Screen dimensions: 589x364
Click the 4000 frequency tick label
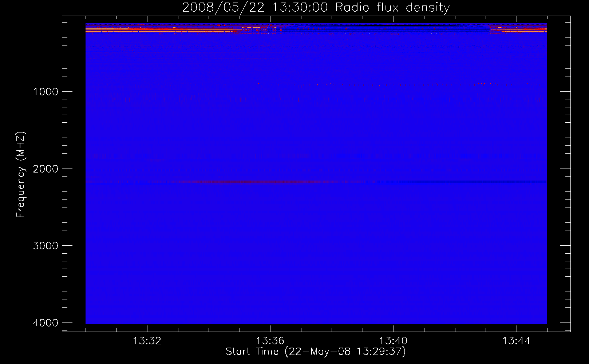[x=46, y=323]
